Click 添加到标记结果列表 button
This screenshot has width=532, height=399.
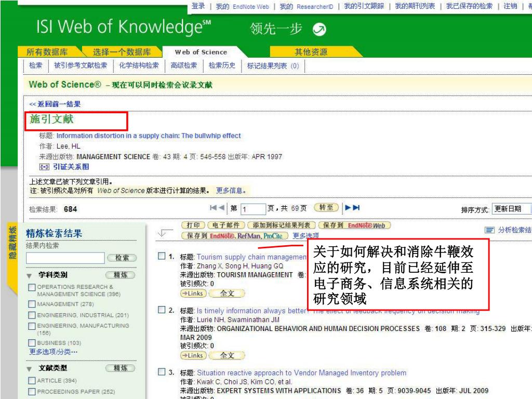(x=281, y=225)
